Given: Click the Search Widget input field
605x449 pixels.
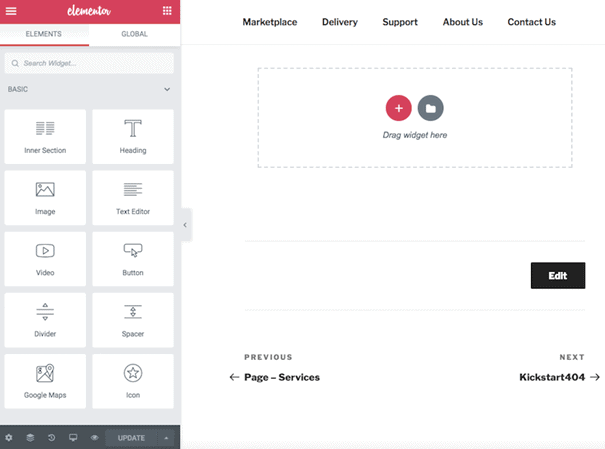Looking at the screenshot, I should (x=89, y=63).
